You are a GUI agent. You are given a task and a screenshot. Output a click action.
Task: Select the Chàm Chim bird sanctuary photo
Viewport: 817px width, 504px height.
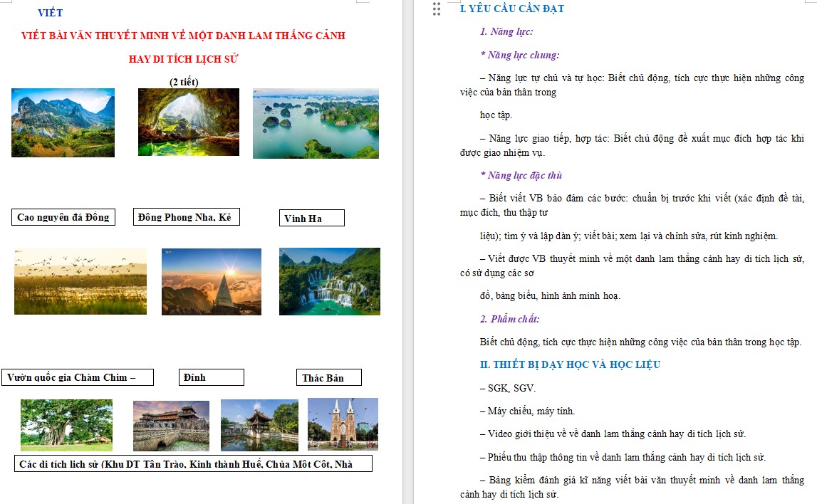[79, 280]
